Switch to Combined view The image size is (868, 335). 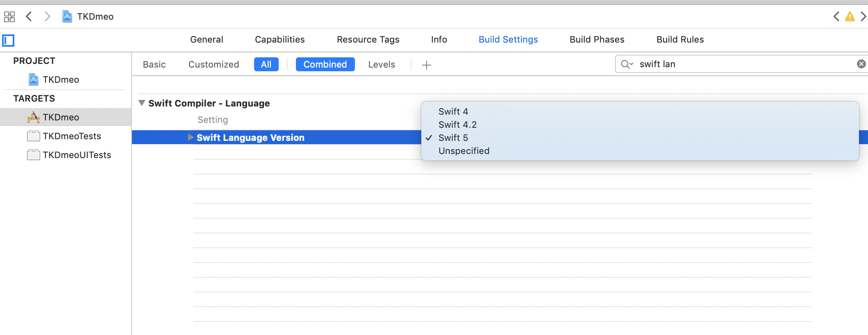point(325,64)
